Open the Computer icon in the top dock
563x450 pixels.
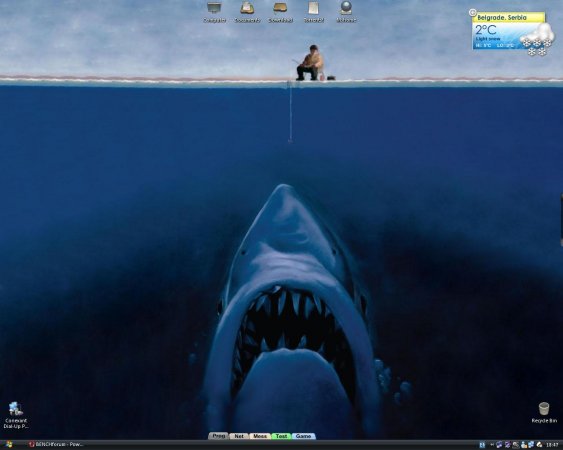click(214, 8)
